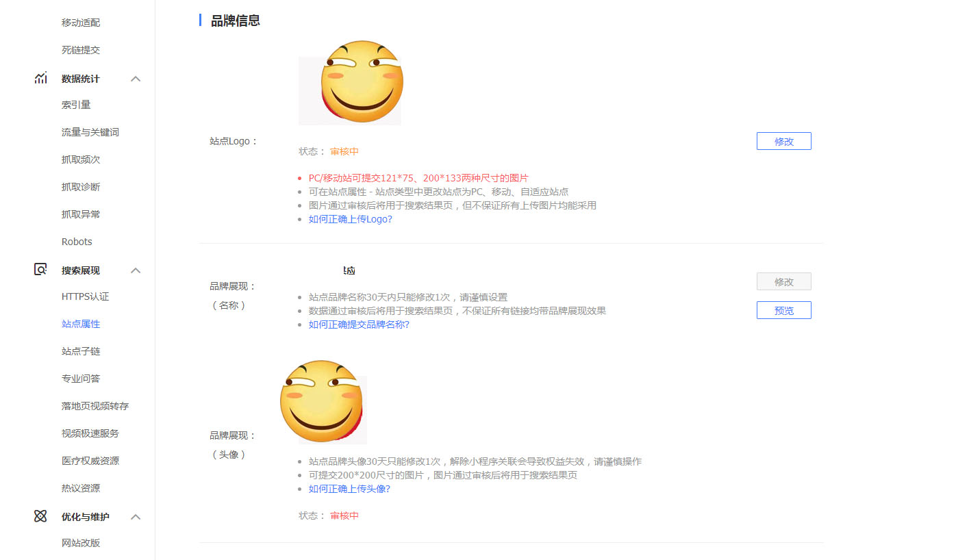The height and width of the screenshot is (560, 956).
Task: Click 优化与维护 section header text
Action: pyautogui.click(x=86, y=517)
